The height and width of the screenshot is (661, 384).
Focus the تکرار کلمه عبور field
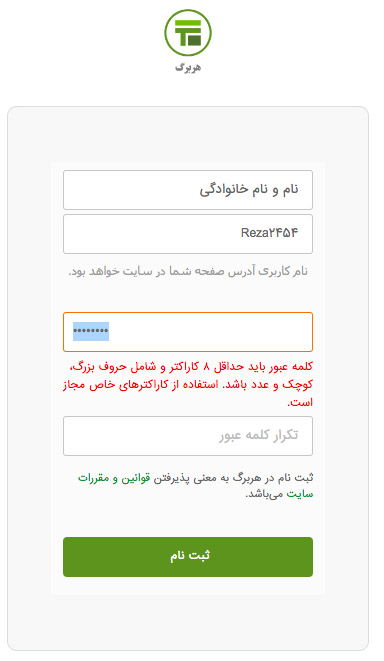[188, 436]
